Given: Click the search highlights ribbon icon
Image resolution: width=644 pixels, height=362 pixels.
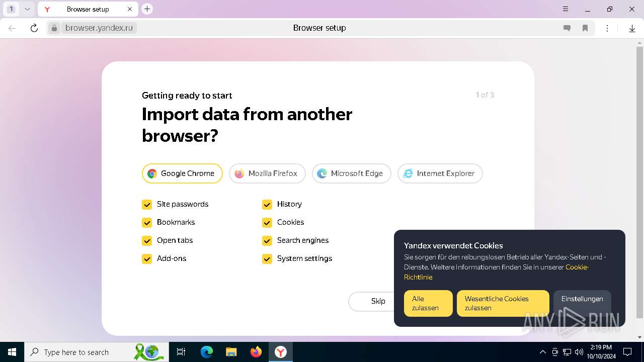Looking at the screenshot, I should [x=149, y=352].
